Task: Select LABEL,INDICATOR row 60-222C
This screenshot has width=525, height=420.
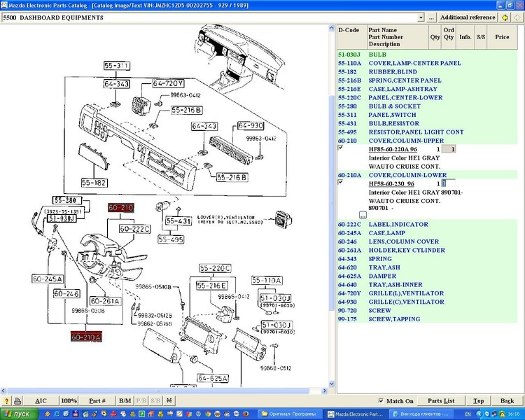Action: [x=427, y=225]
